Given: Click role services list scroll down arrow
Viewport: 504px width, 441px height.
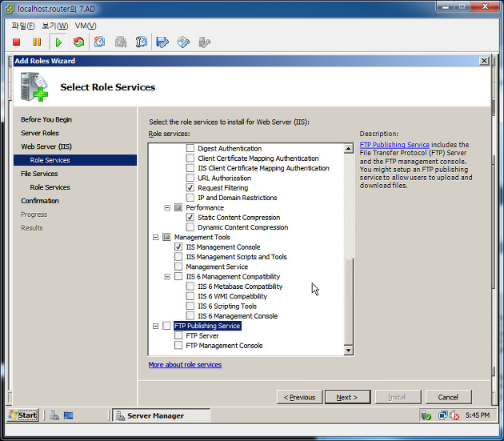Looking at the screenshot, I should [x=349, y=351].
